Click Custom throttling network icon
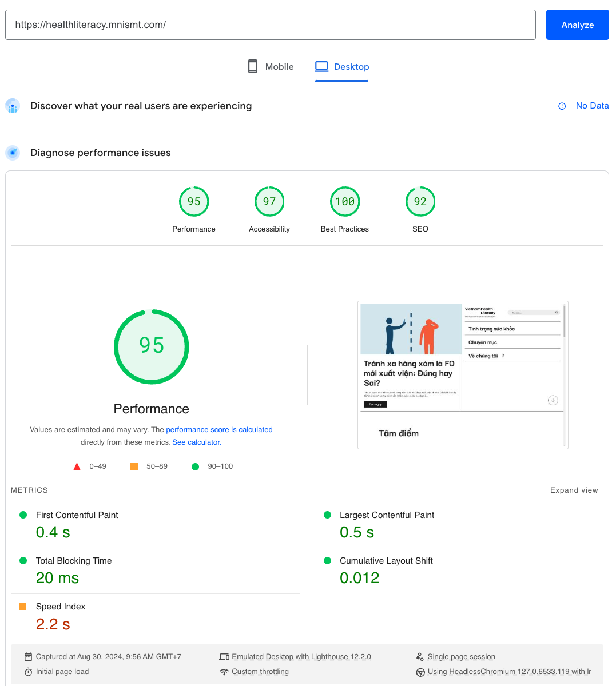The image size is (616, 686). 224,672
